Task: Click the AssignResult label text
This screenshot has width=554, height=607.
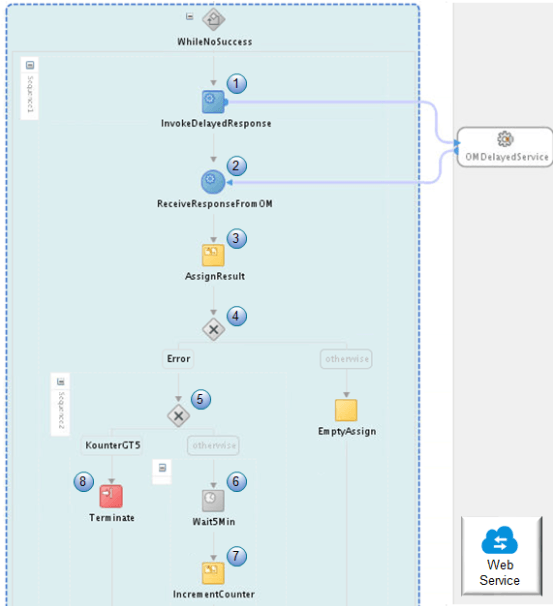Action: [215, 276]
